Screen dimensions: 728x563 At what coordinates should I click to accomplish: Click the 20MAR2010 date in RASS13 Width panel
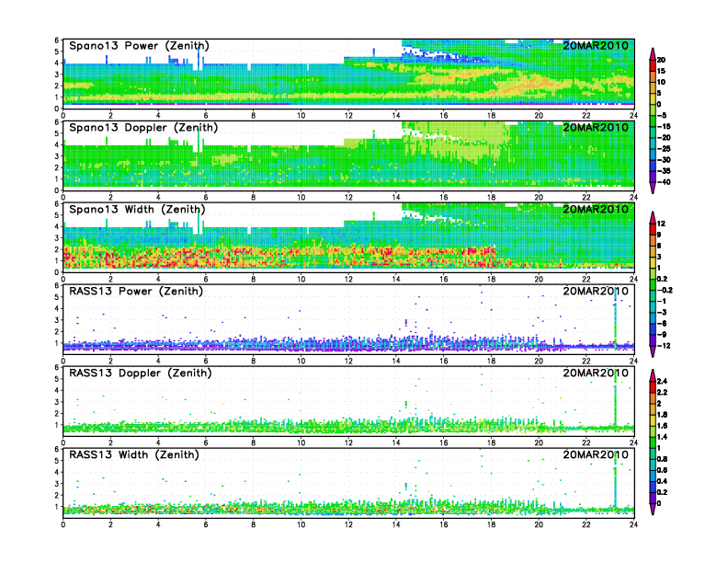point(596,454)
